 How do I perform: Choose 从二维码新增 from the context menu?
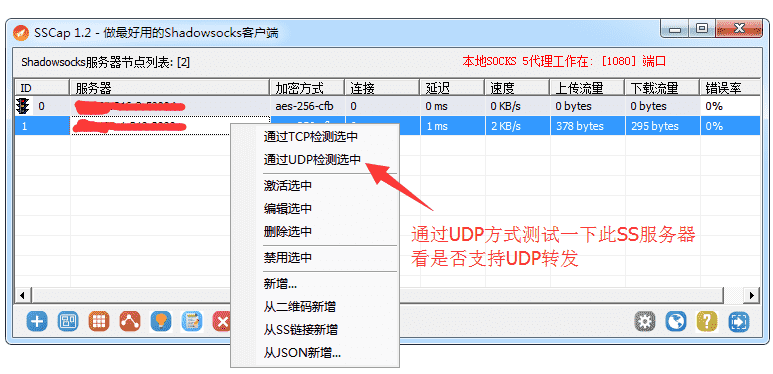point(300,306)
